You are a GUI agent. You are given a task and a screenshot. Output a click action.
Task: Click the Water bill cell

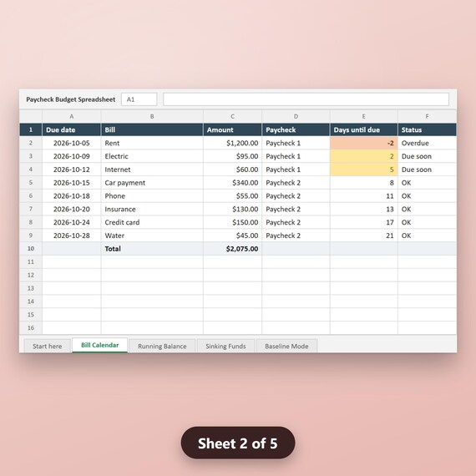click(152, 235)
